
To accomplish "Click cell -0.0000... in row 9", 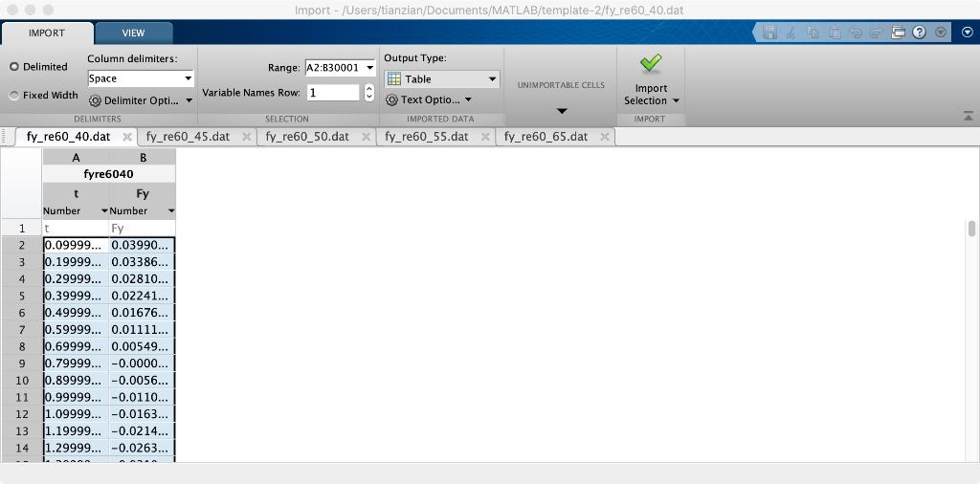I will [143, 363].
